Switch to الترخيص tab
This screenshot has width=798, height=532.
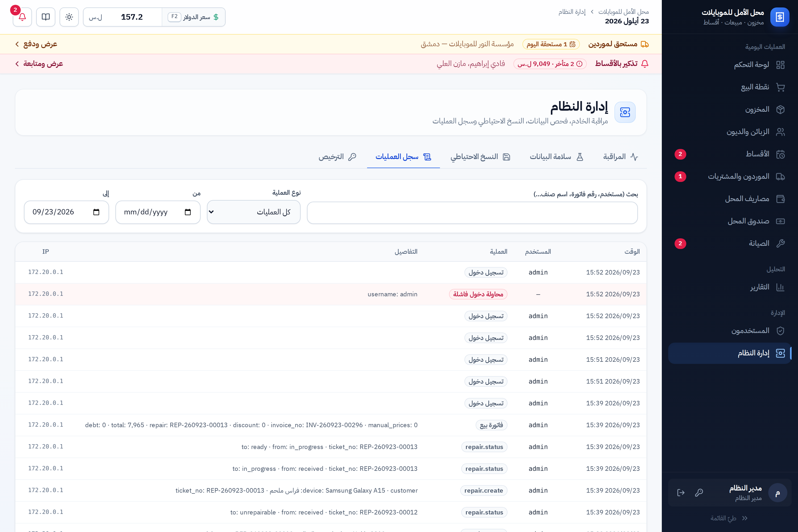pyautogui.click(x=337, y=157)
